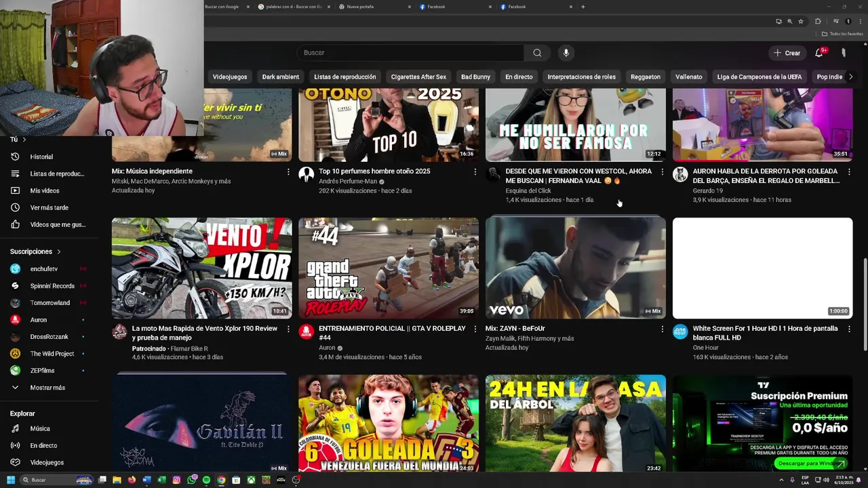868x488 pixels.
Task: Play White Screen For 1 Hour thumbnail
Action: (x=762, y=268)
